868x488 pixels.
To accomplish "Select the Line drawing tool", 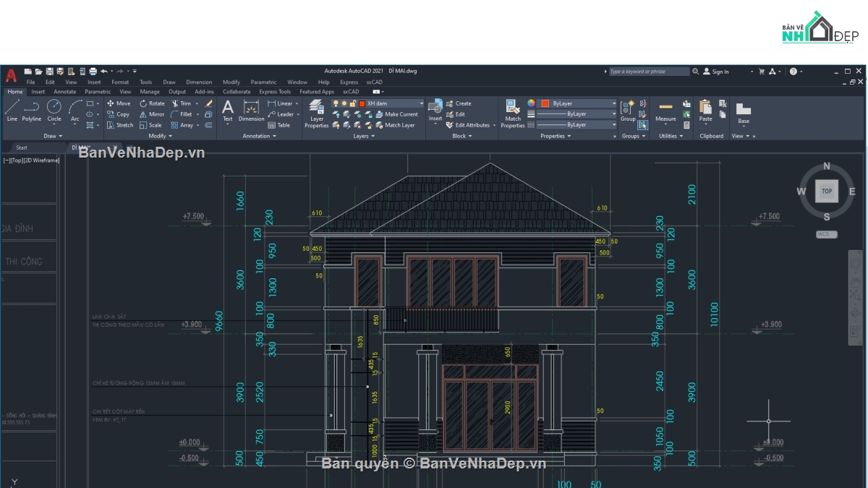I will [12, 110].
